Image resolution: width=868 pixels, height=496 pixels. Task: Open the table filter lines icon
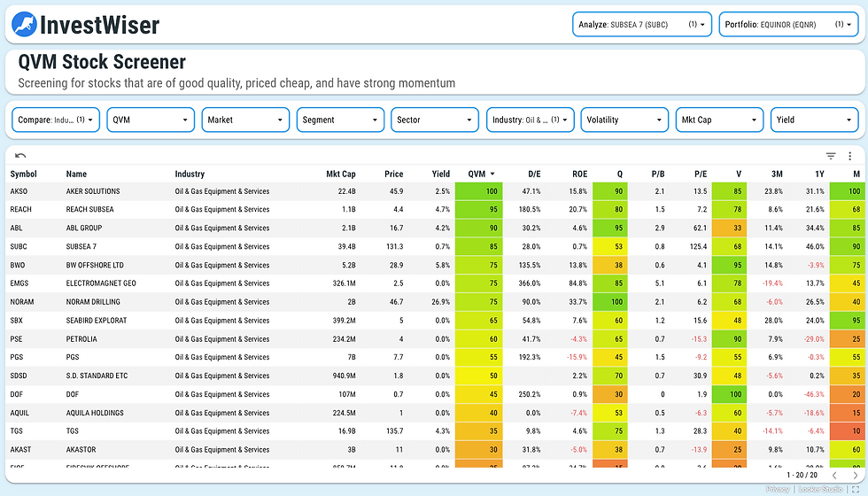[831, 156]
